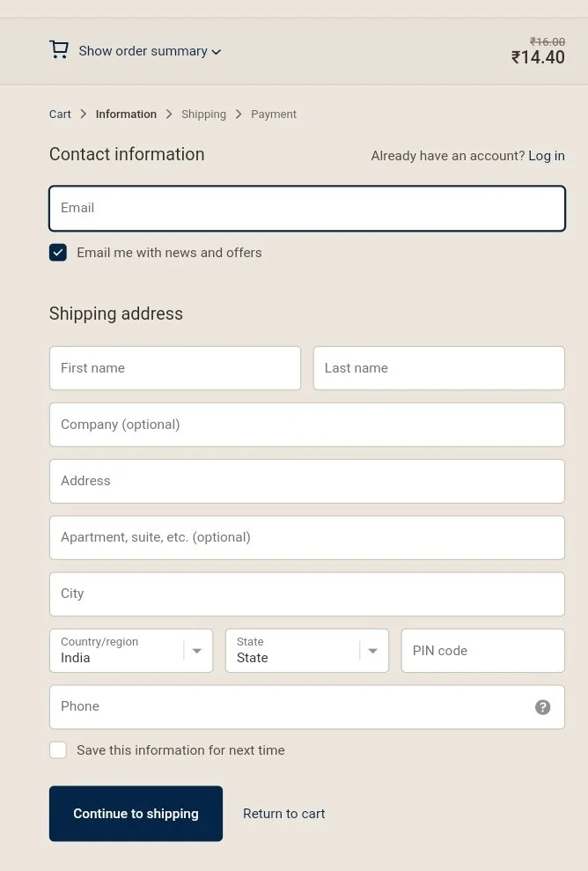Enable Save this information for next time
Viewport: 588px width, 871px height.
pos(58,749)
